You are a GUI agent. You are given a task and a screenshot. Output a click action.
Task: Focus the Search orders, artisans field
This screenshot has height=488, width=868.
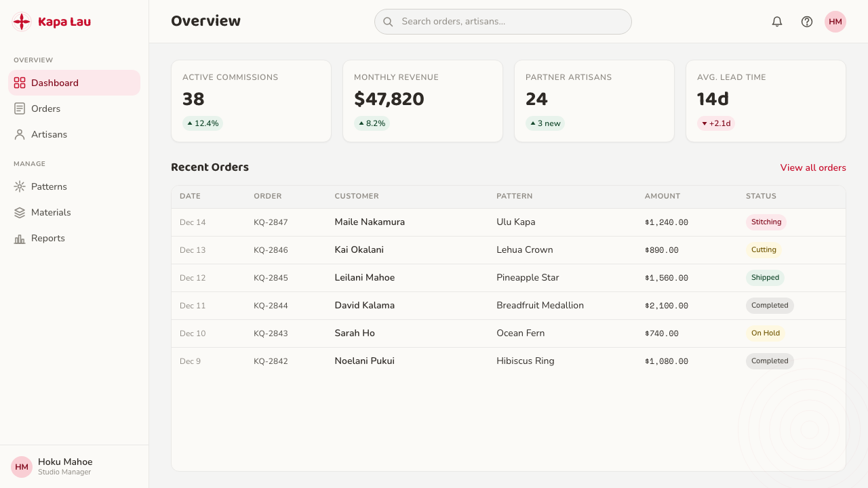[x=503, y=22]
